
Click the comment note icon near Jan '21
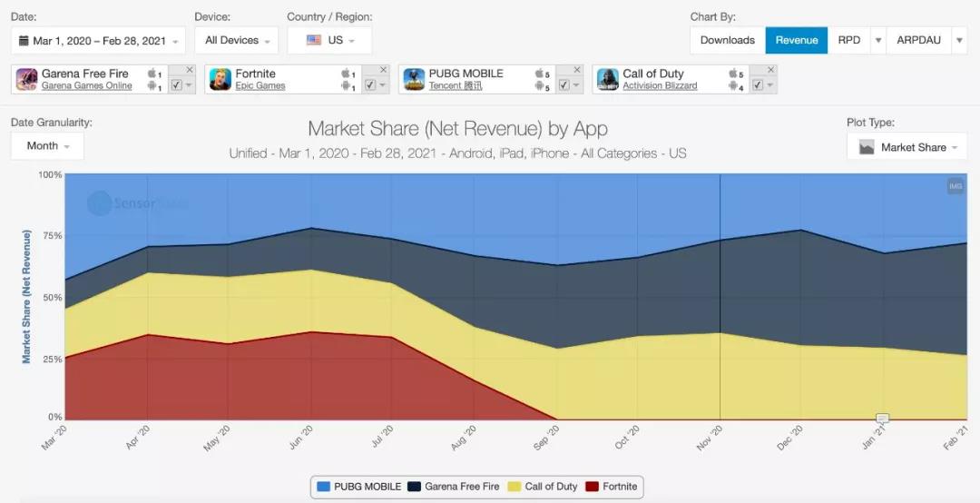coord(882,419)
